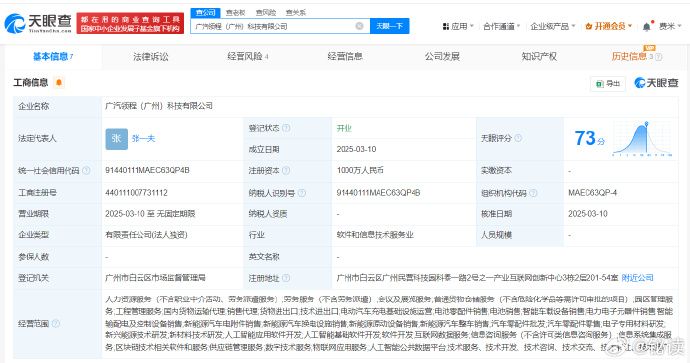
Task: Switch to 查风险 search tab
Action: [266, 13]
